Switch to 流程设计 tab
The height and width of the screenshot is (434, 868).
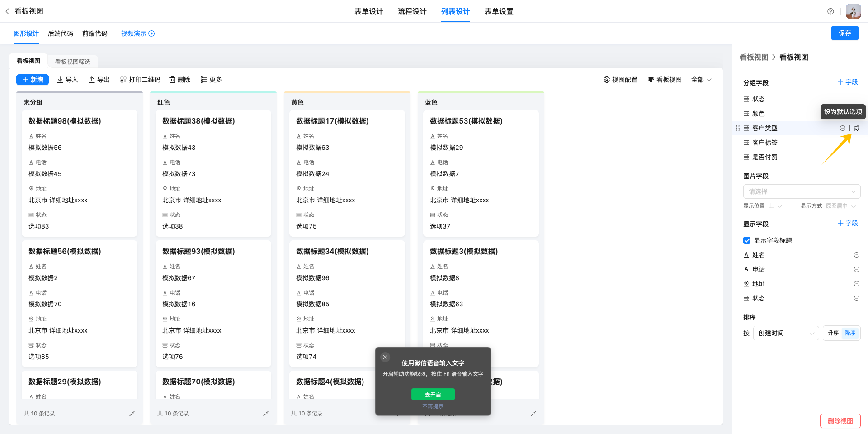[x=412, y=11]
